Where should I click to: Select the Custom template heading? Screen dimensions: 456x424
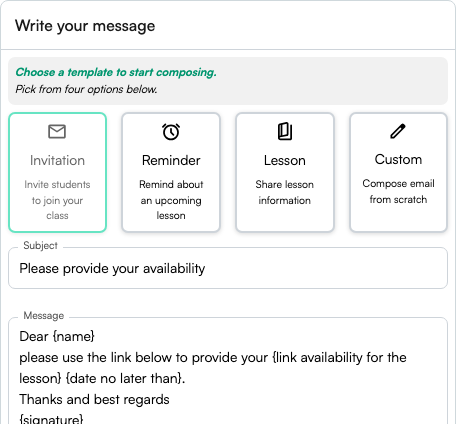tap(398, 159)
